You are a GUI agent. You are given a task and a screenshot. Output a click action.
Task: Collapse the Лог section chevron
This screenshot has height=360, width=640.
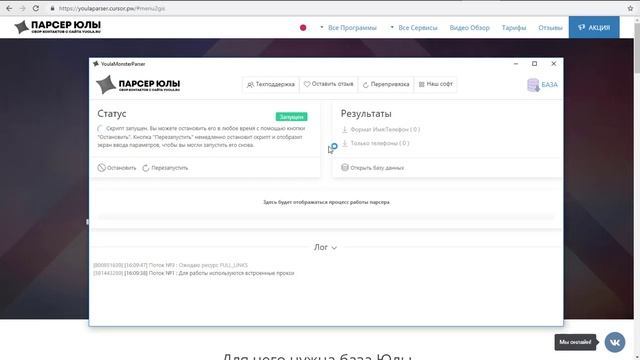point(334,248)
